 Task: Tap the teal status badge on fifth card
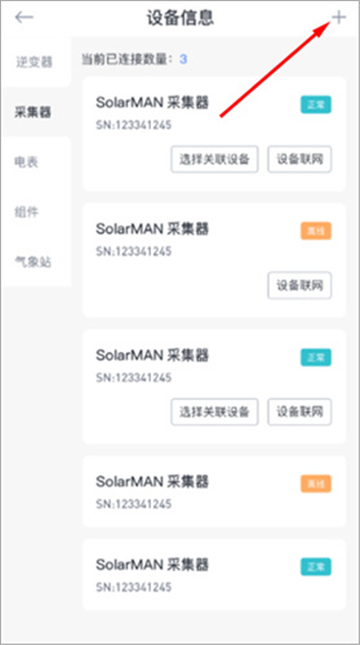coord(316,567)
